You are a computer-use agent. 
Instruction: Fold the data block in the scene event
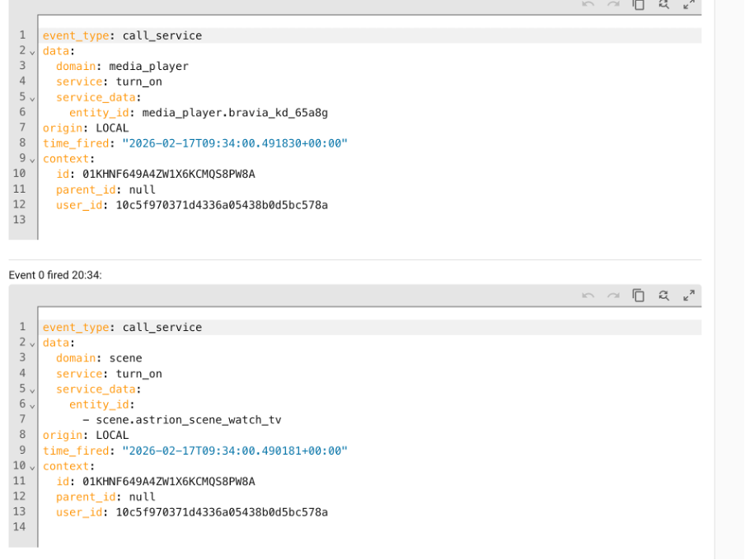pyautogui.click(x=32, y=343)
